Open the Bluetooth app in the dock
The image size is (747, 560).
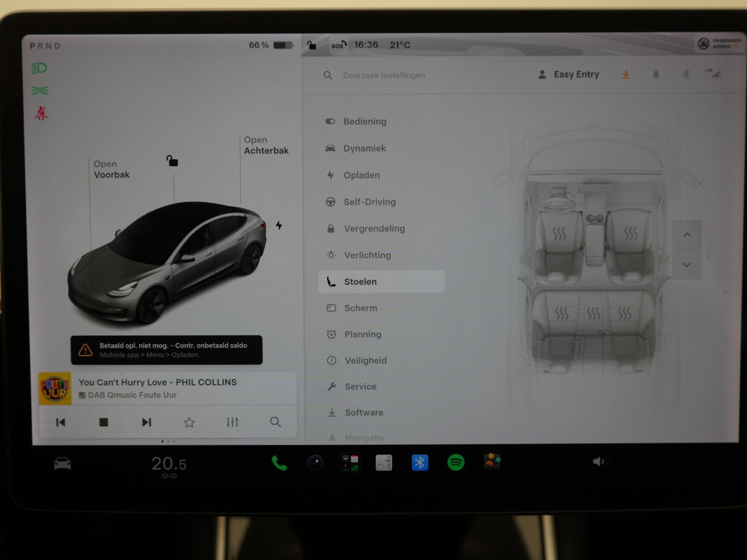[420, 462]
